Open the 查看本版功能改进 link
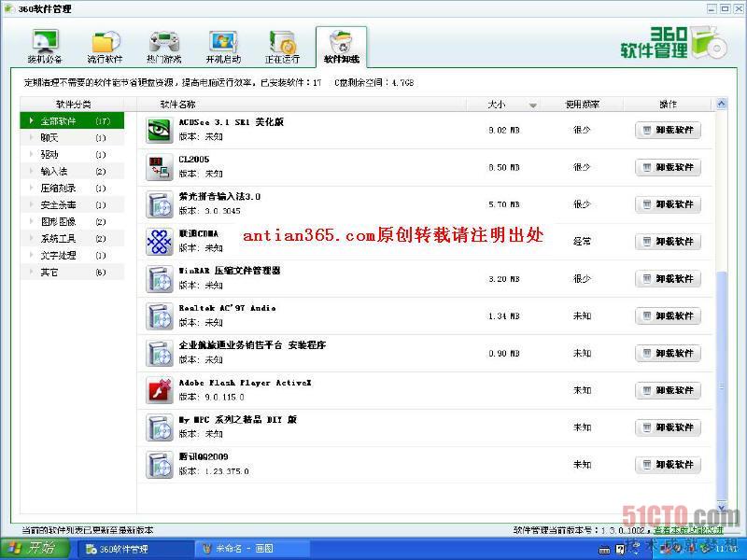Image resolution: width=747 pixels, height=560 pixels. (688, 530)
